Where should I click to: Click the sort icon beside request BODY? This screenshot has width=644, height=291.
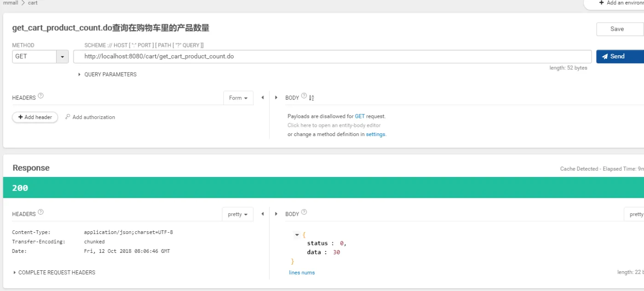point(311,97)
